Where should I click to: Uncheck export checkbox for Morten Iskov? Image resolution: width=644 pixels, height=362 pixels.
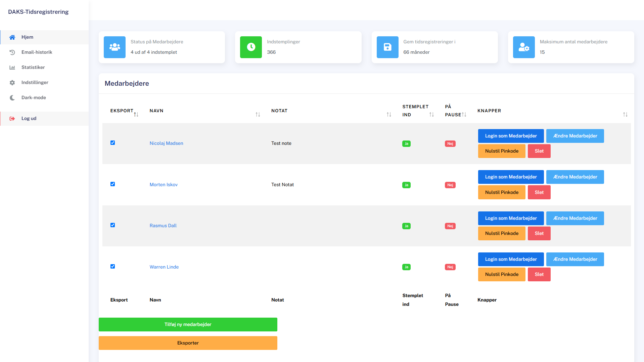112,184
